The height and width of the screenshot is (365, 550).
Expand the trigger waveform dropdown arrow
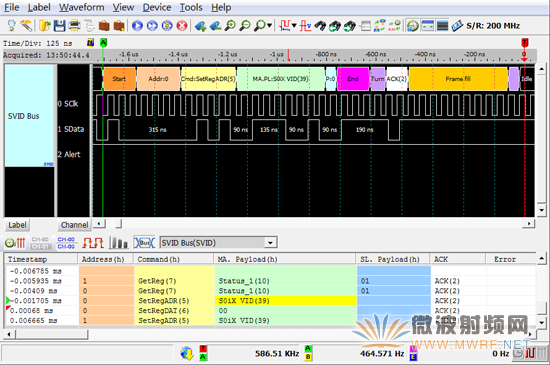[294, 26]
